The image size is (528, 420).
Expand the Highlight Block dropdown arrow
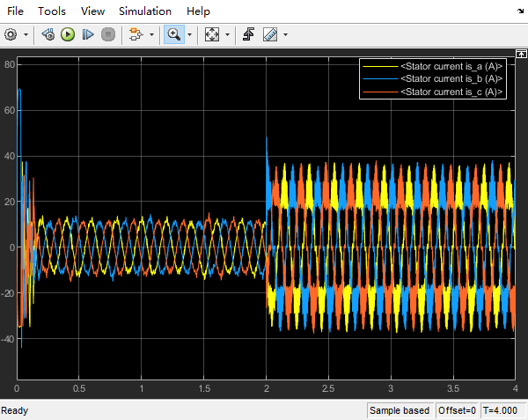click(151, 35)
